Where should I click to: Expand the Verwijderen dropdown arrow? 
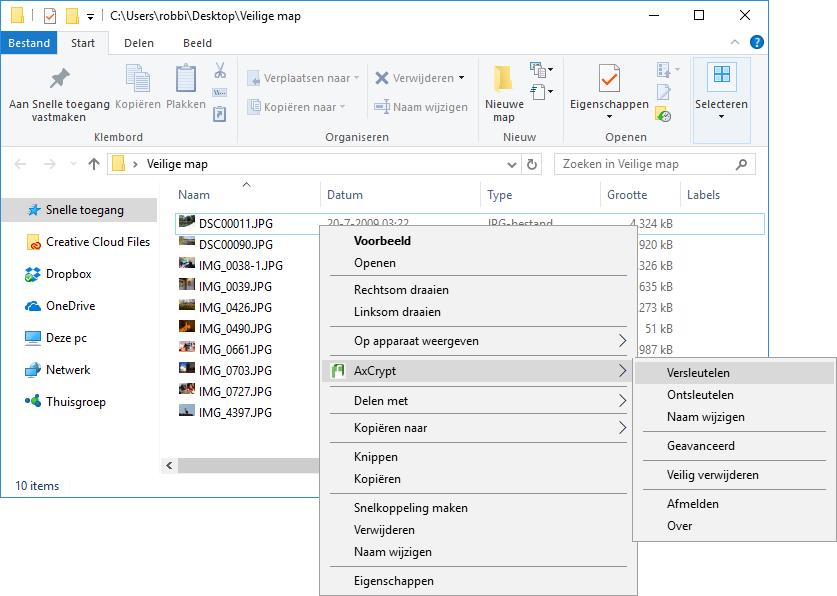(462, 78)
